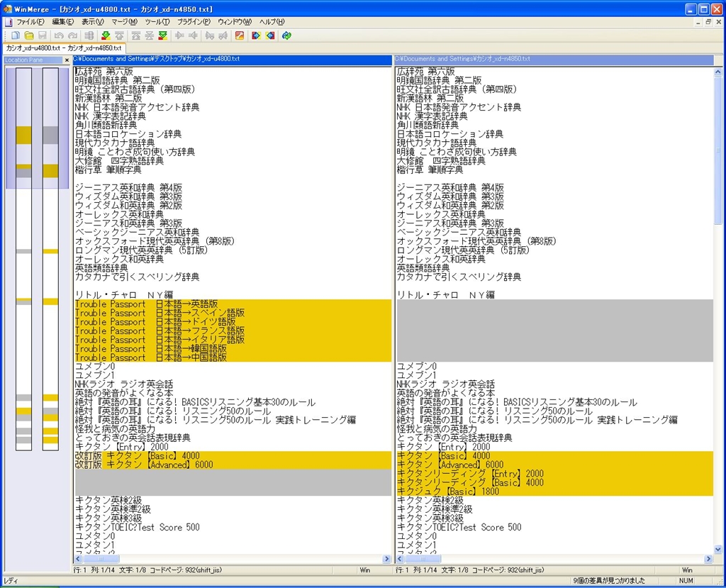Select the カシオ_xd-u4800.txt comparison tab
This screenshot has width=726, height=588.
pyautogui.click(x=64, y=48)
